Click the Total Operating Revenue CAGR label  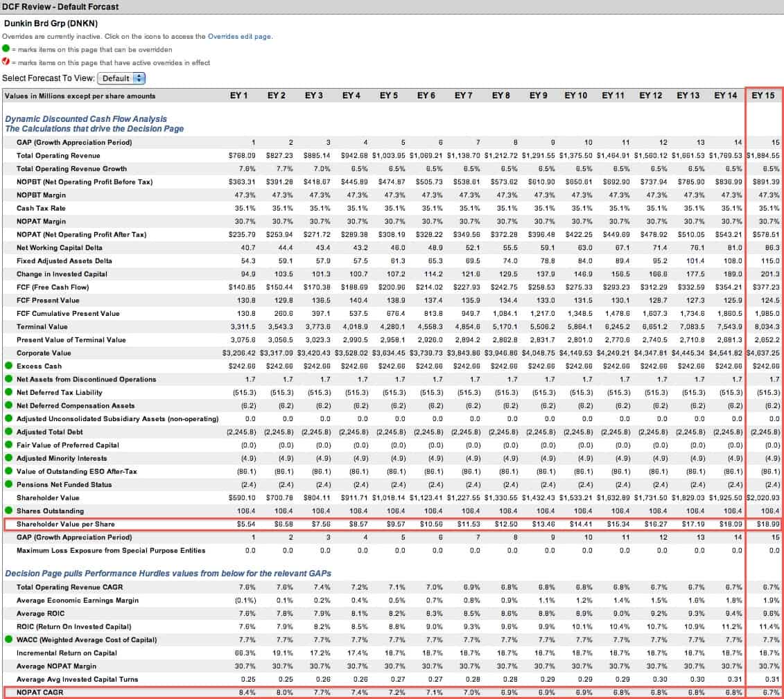click(69, 587)
